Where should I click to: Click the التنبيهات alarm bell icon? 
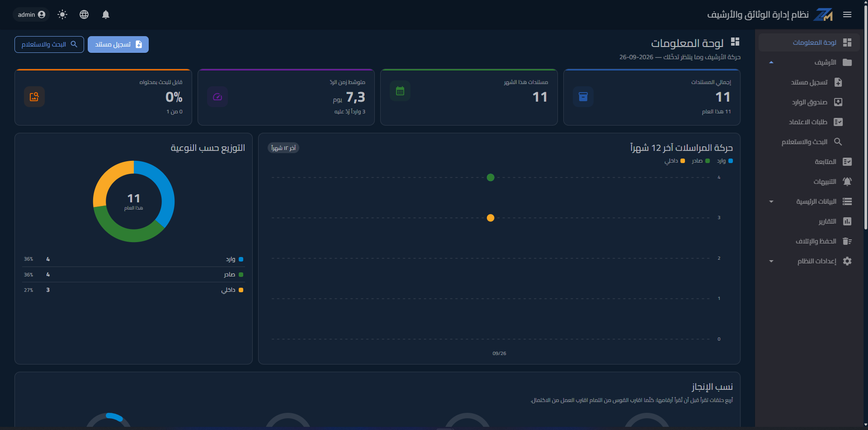(x=847, y=182)
